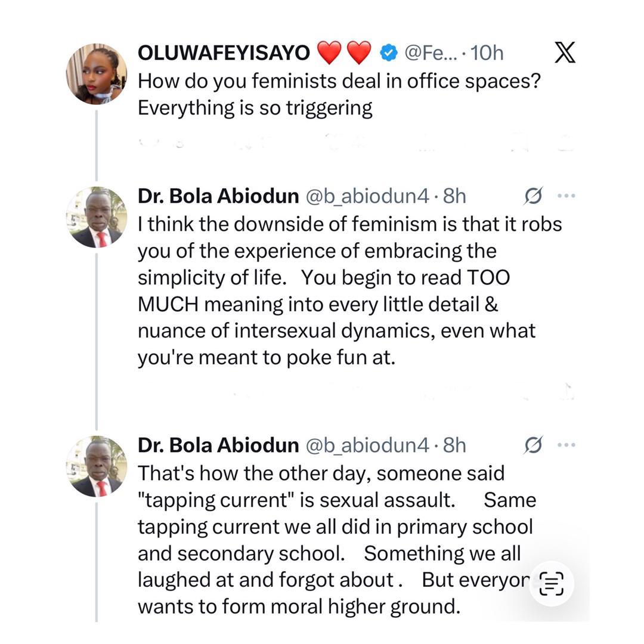
Task: Tap the live text scan floating button
Action: (552, 583)
